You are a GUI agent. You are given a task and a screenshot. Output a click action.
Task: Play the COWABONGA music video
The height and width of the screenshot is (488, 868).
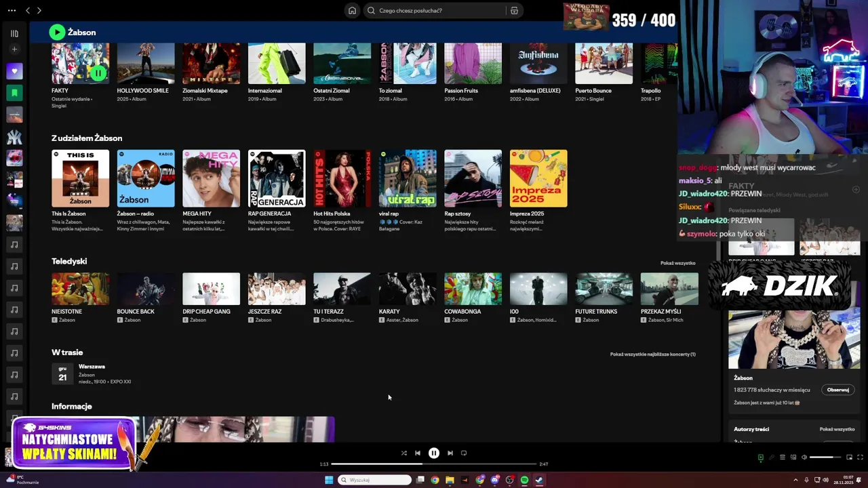coord(473,289)
